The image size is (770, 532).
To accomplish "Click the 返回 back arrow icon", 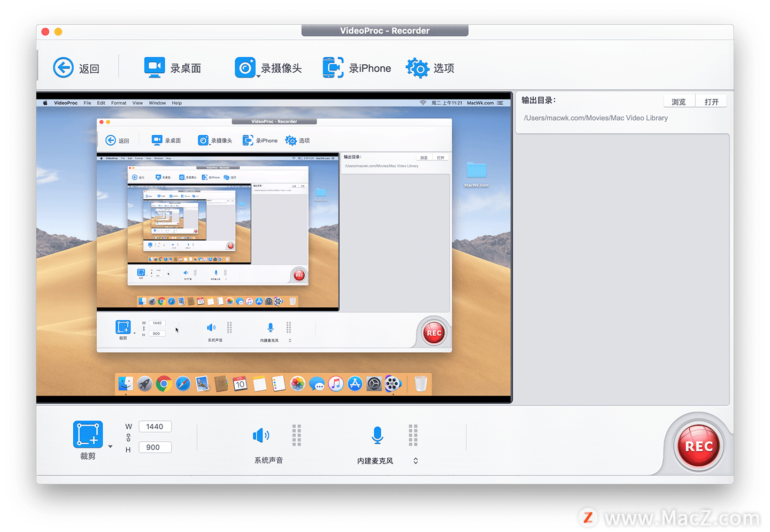I will 63,68.
